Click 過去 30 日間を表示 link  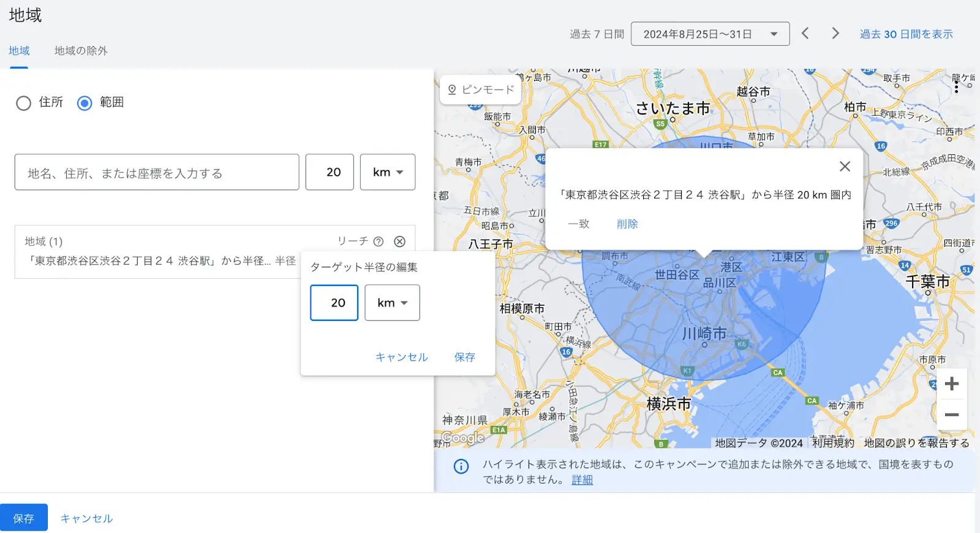(906, 34)
